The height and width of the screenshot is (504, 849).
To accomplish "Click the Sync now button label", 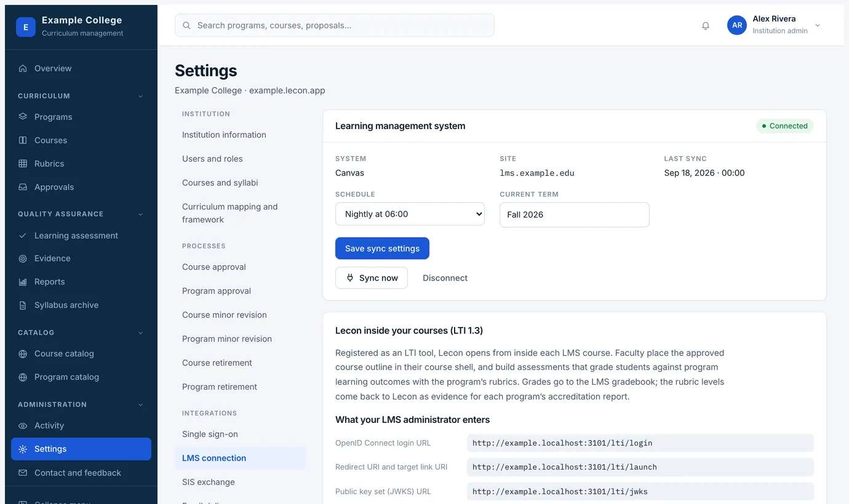I will 378,278.
